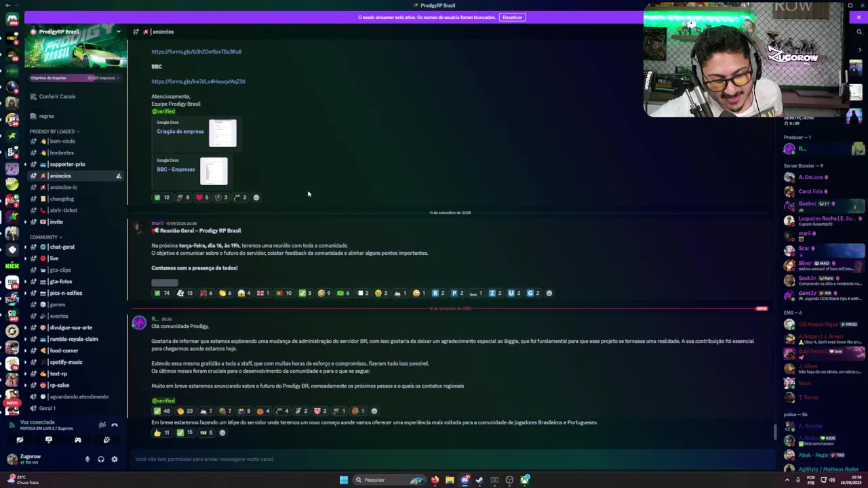Click the @verified mention in the R... message
The image size is (868, 488).
click(163, 401)
